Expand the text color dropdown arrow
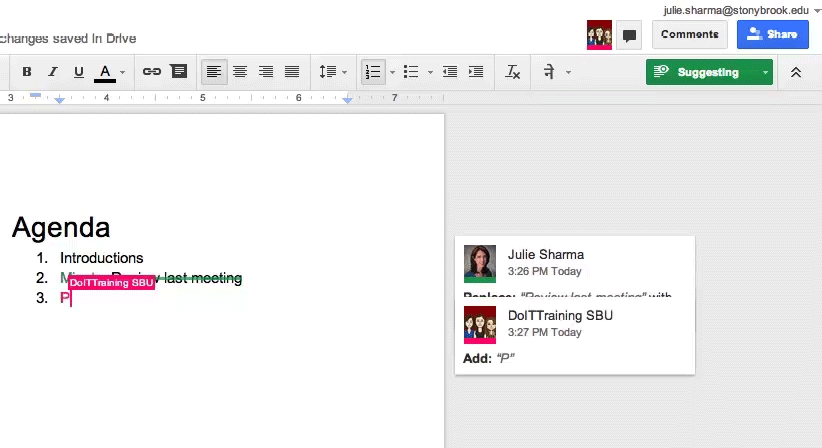 pyautogui.click(x=123, y=72)
